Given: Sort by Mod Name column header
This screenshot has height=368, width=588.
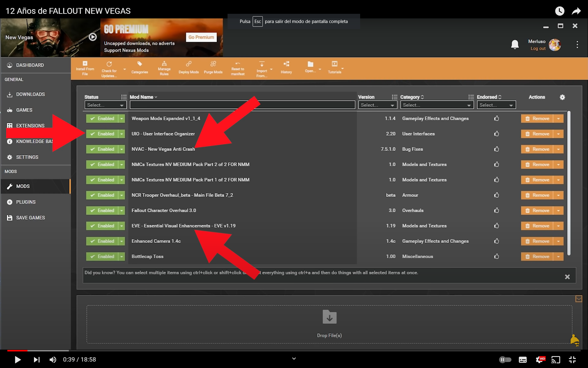Looking at the screenshot, I should point(143,97).
